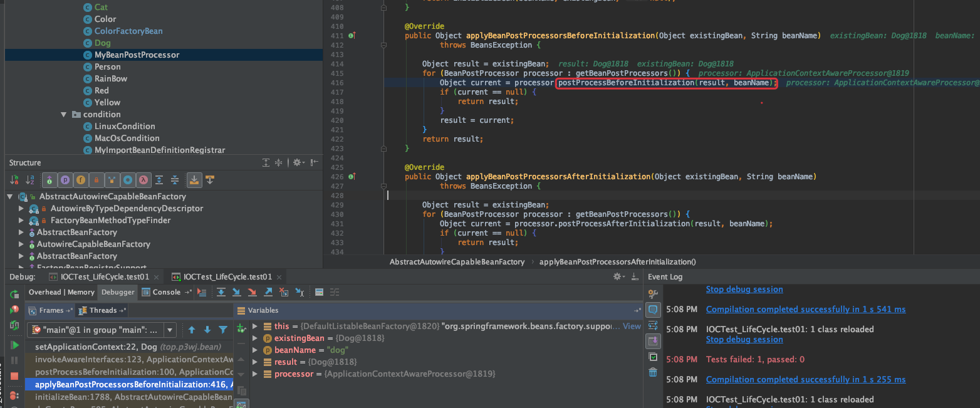
Task: Force Step Into with red arrow
Action: (252, 292)
